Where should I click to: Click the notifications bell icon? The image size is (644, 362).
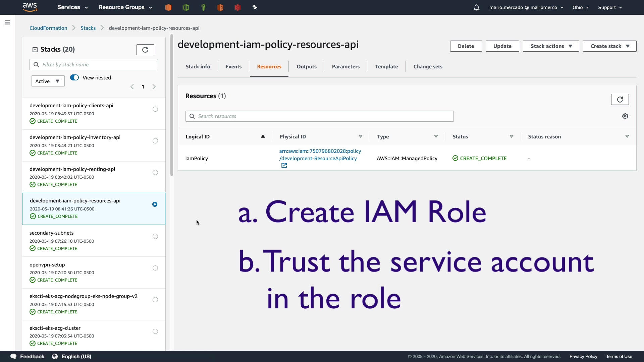[476, 7]
